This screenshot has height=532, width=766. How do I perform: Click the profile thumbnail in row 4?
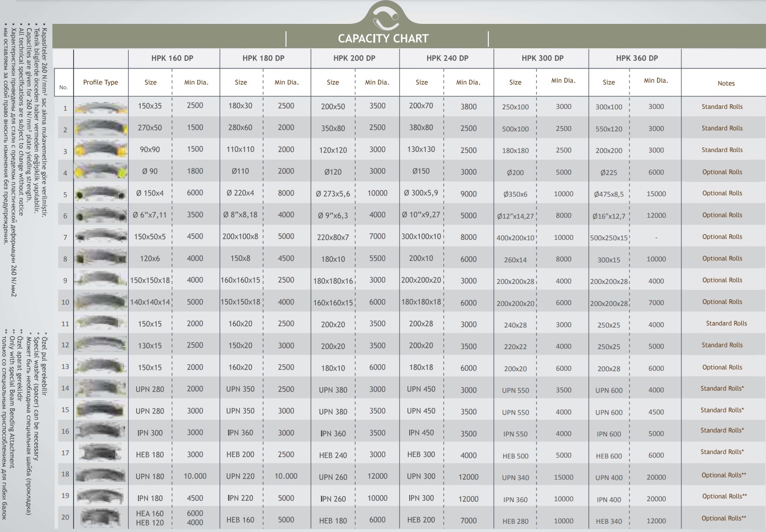pyautogui.click(x=101, y=172)
